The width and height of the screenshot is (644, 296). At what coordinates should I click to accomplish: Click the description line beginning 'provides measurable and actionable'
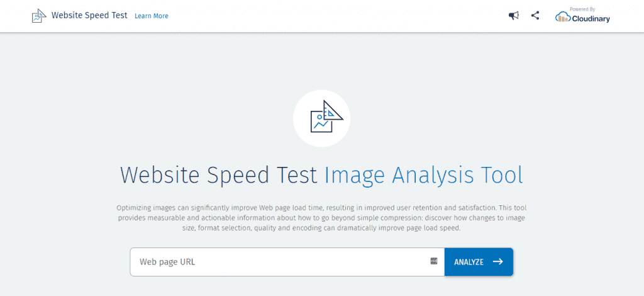coord(321,218)
